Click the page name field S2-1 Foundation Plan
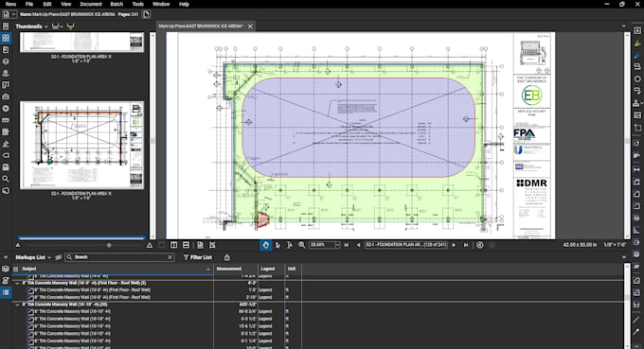Image resolution: width=644 pixels, height=349 pixels. [405, 245]
